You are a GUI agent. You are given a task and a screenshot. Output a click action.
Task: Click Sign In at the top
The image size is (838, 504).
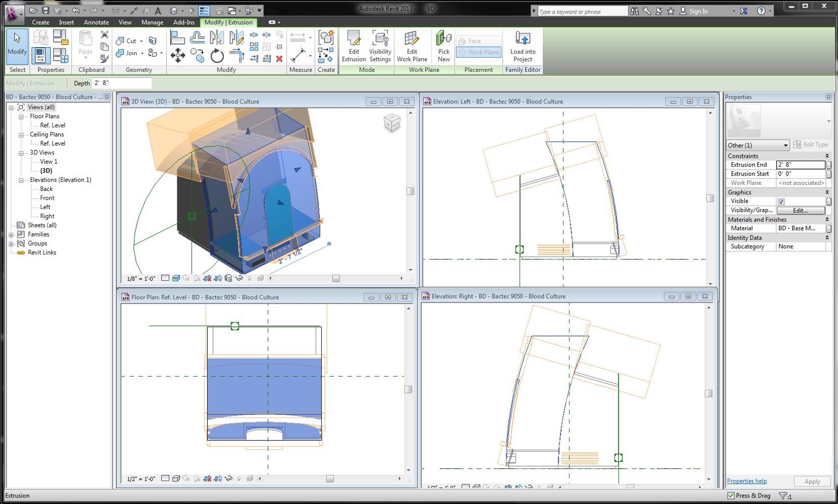[x=698, y=11]
